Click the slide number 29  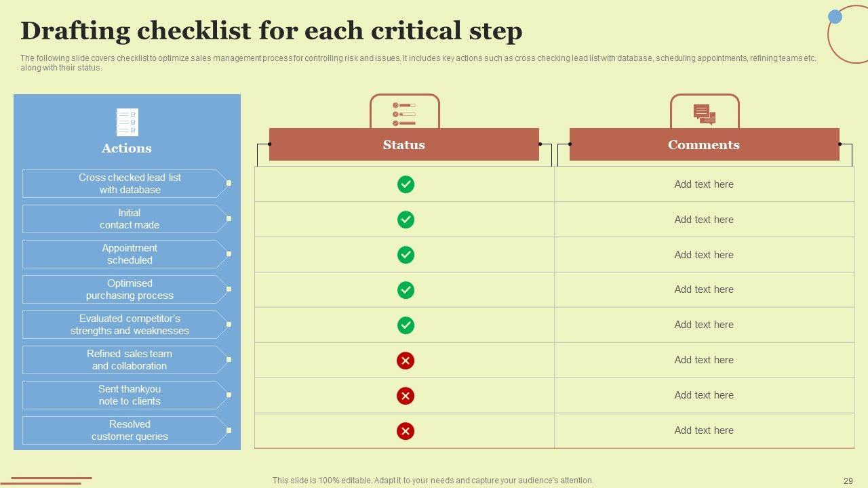point(848,481)
